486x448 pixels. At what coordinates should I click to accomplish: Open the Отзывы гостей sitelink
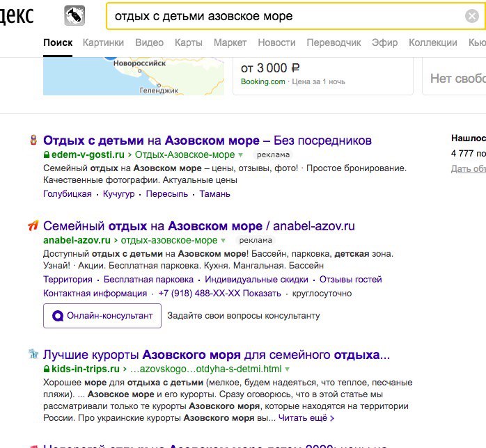pos(350,279)
